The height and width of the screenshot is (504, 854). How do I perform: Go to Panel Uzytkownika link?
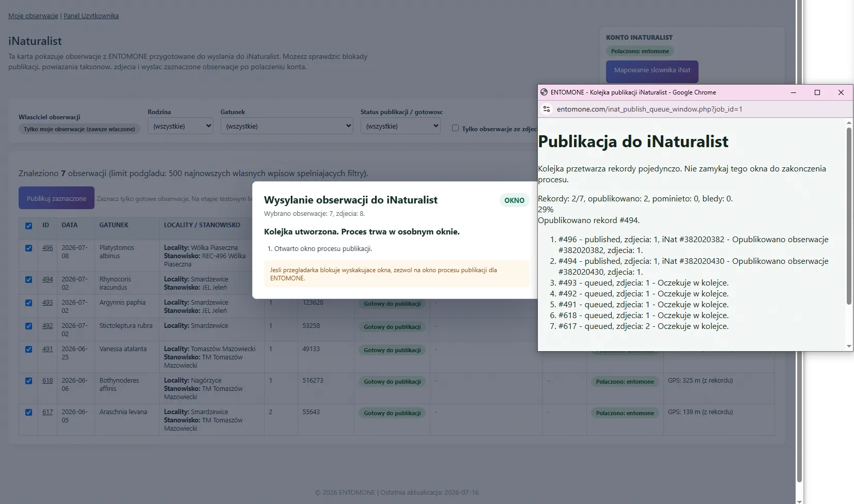click(91, 15)
